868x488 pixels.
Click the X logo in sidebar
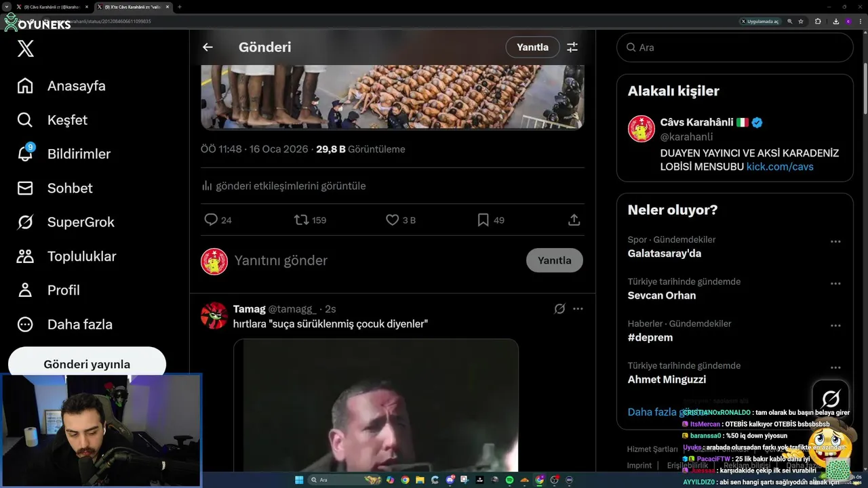click(26, 49)
